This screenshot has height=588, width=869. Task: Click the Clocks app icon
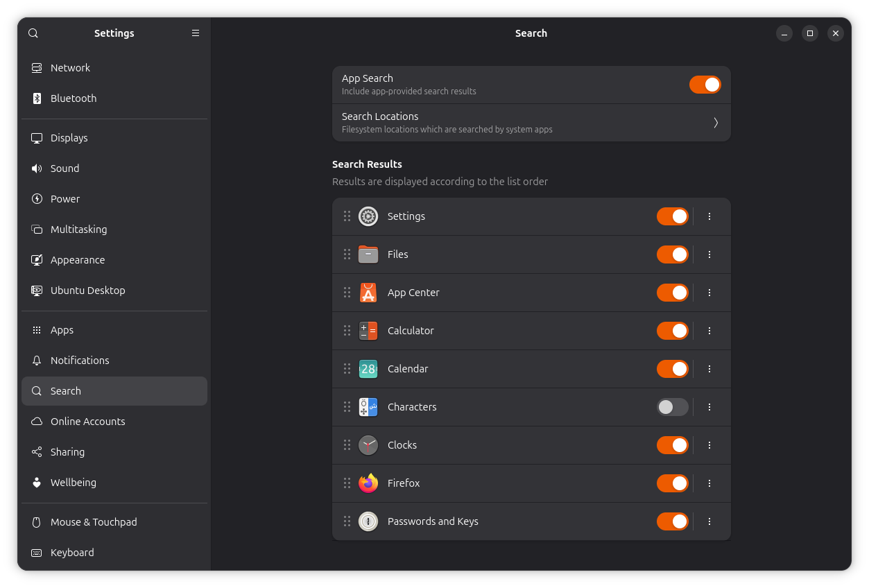368,445
